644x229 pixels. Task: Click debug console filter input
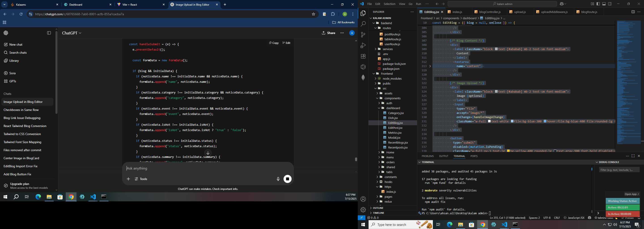[x=619, y=170]
